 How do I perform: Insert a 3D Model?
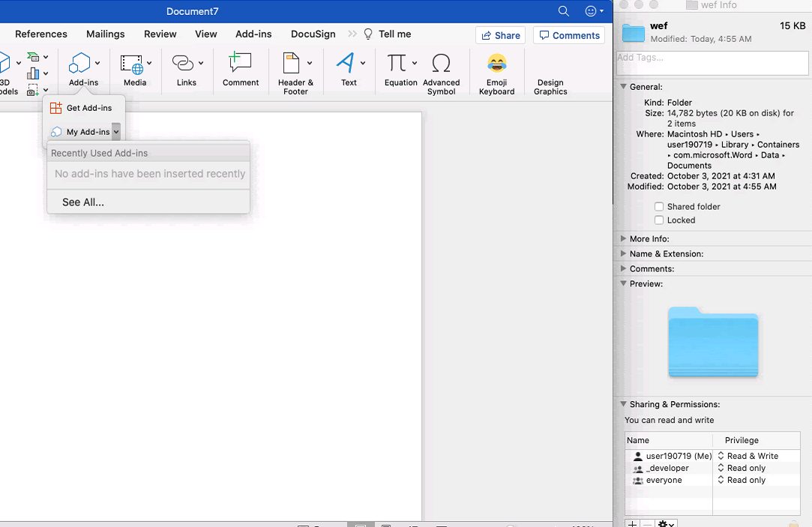point(6,71)
